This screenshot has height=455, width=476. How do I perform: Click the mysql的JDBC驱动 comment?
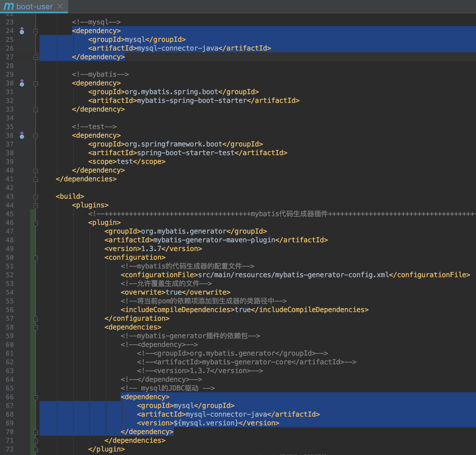(x=168, y=388)
